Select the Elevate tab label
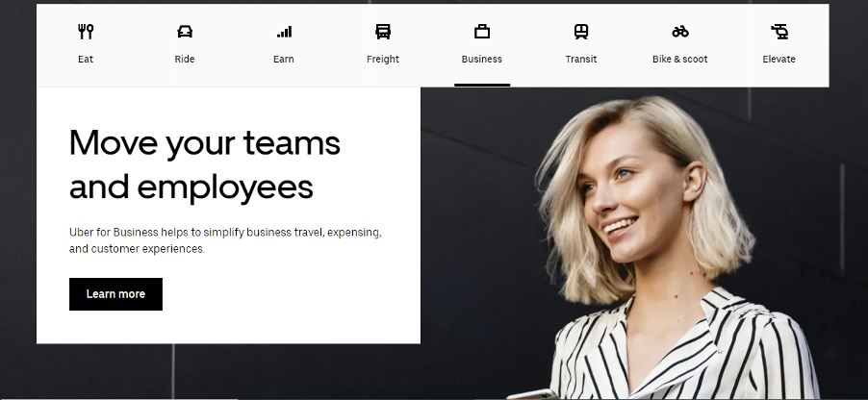This screenshot has height=400, width=868. coord(779,59)
